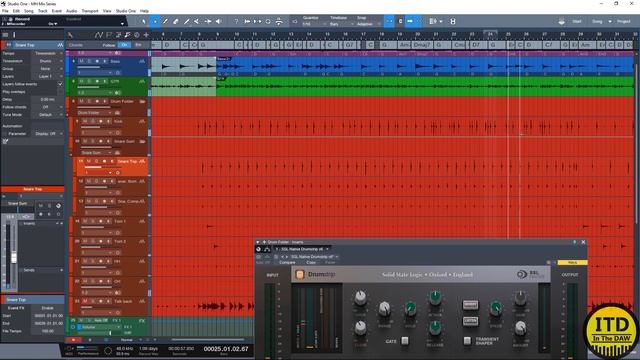Select the Split tool in toolbar
The image size is (640, 360).
click(x=165, y=21)
